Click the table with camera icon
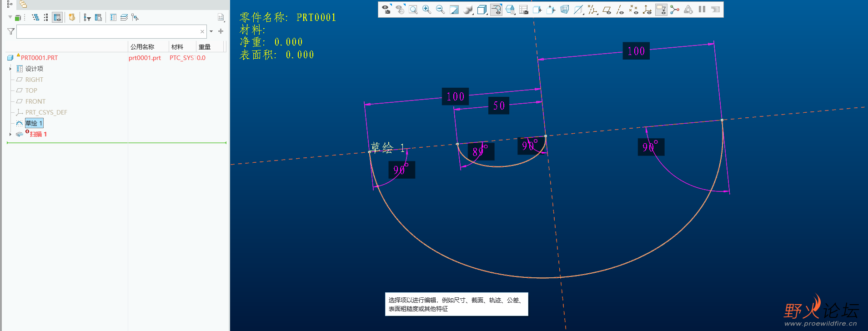 click(x=524, y=10)
